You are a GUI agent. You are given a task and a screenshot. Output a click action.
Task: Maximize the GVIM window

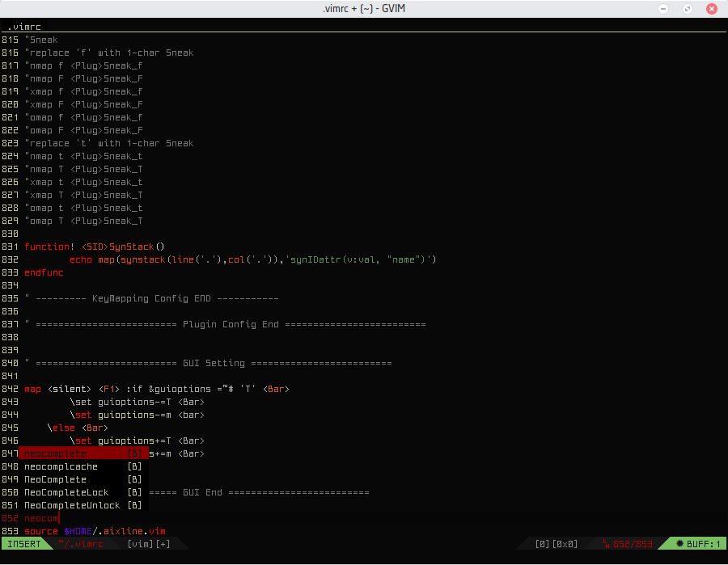click(x=688, y=9)
